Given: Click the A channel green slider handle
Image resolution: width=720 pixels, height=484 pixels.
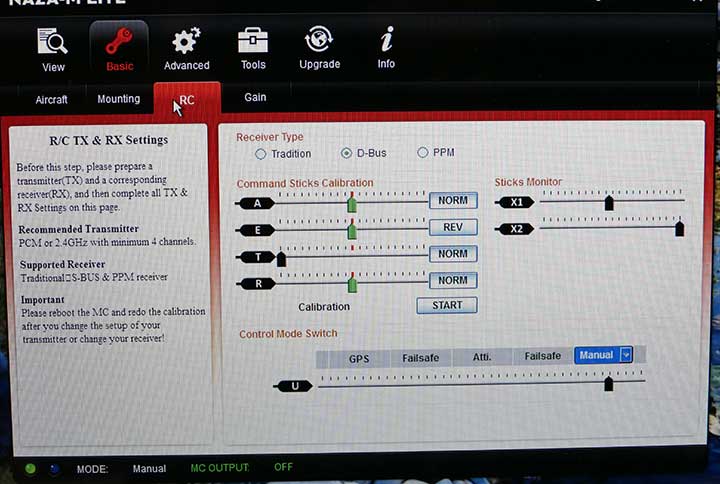Looking at the screenshot, I should [352, 203].
